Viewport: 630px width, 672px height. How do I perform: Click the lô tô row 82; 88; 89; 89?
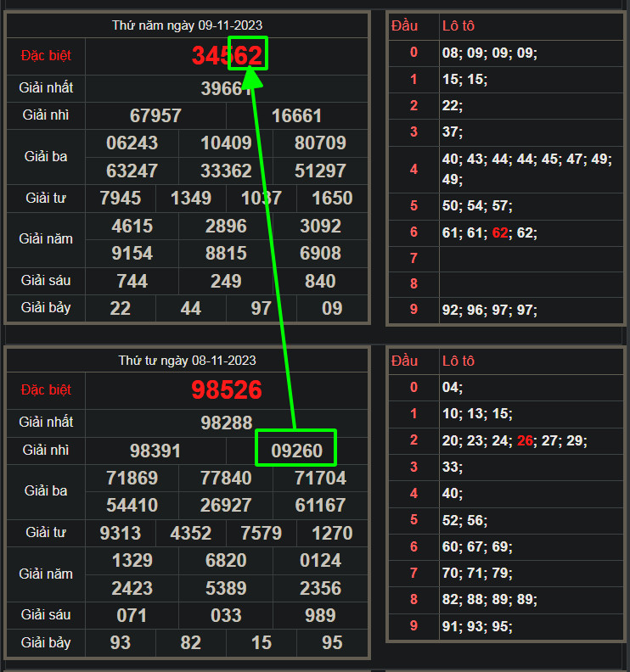tap(490, 600)
